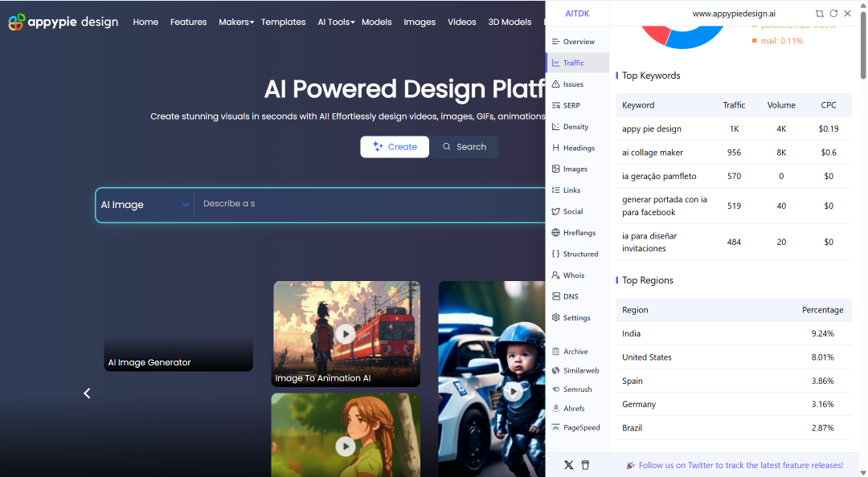Screen dimensions: 868x477
Task: Click the Settings gear icon in AITDK sidebar
Action: (x=556, y=318)
